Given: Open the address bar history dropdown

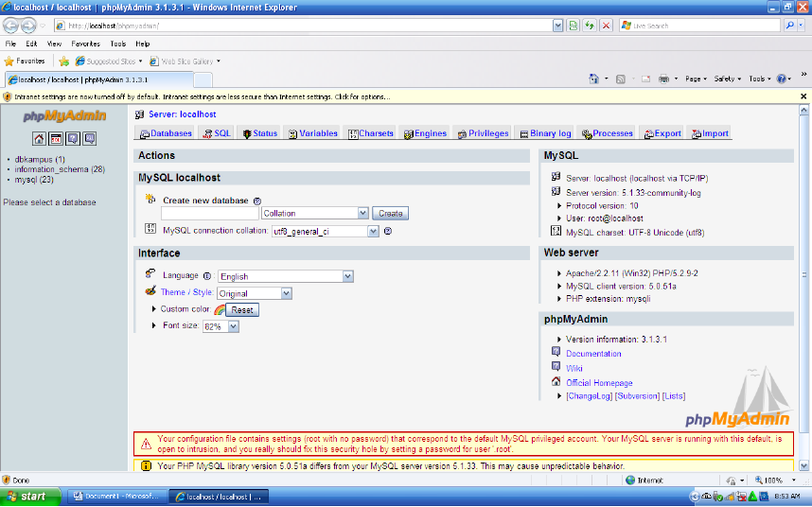Looking at the screenshot, I should [x=557, y=25].
